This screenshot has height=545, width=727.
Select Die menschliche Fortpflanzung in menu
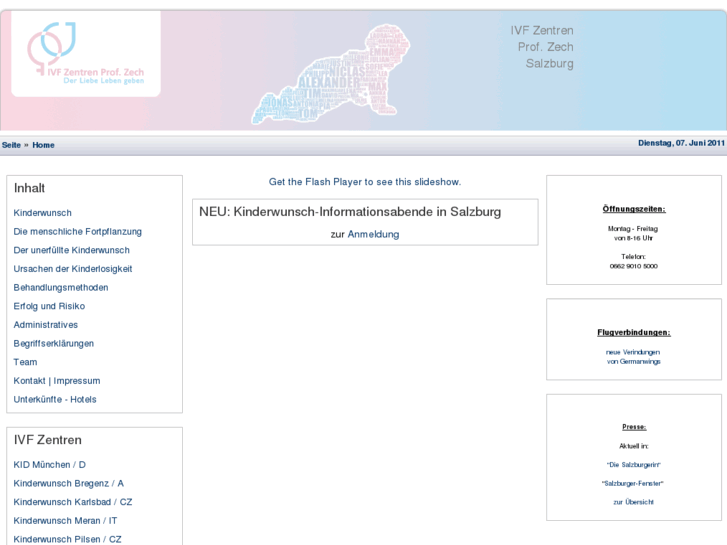tap(78, 231)
